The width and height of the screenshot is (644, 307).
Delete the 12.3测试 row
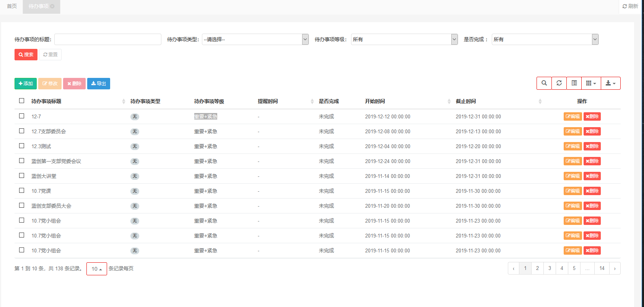(592, 146)
